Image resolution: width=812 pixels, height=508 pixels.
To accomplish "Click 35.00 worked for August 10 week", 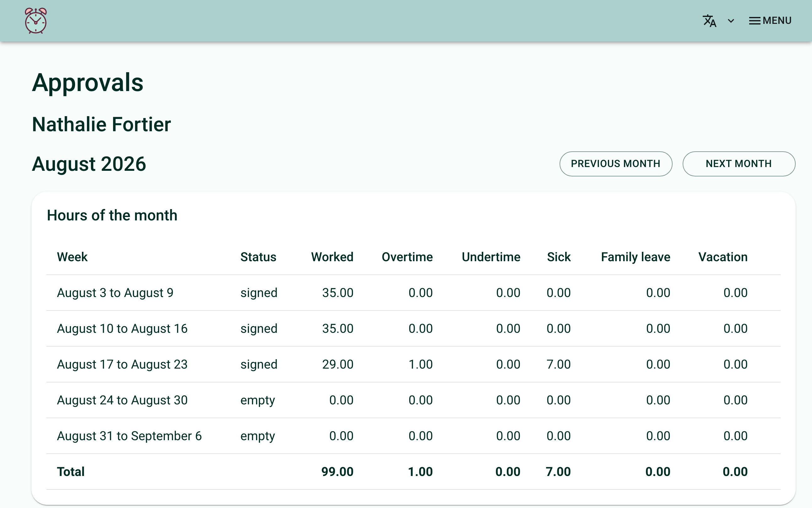I will (338, 329).
